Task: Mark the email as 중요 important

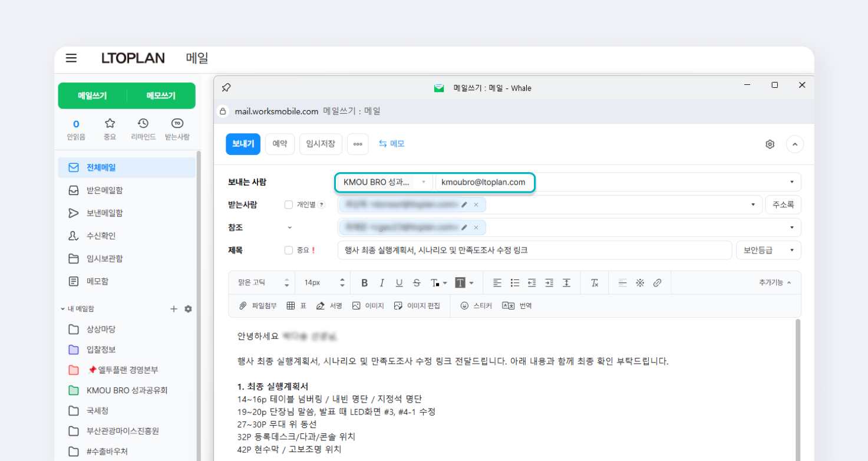Action: (289, 250)
